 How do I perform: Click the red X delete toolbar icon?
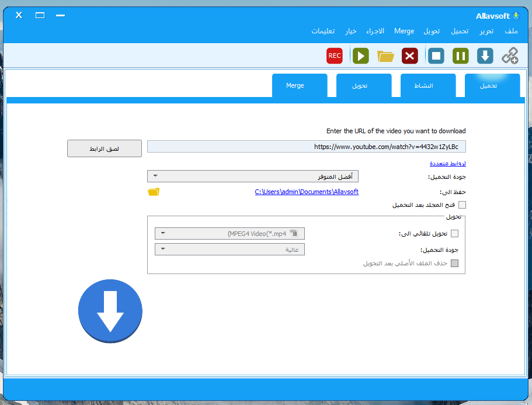409,56
